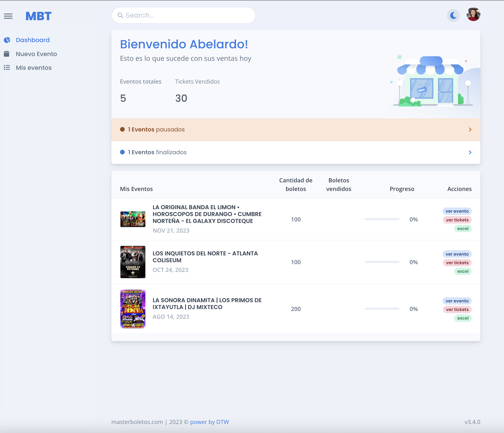The height and width of the screenshot is (433, 504).
Task: Open the 1 Eventos pausados row
Action: click(x=156, y=130)
